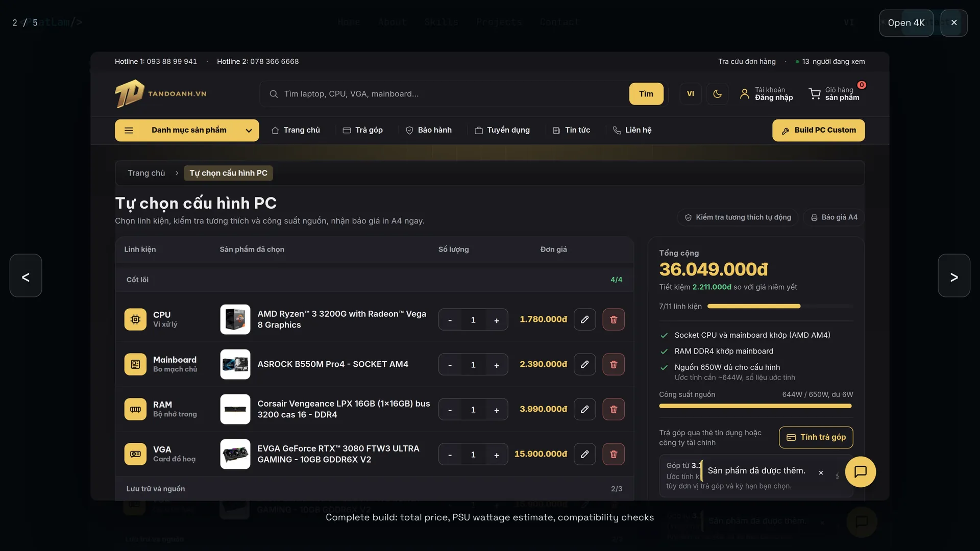This screenshot has height=551, width=980.
Task: Edit the AMD Ryzen 3 3200G selection
Action: (x=585, y=319)
